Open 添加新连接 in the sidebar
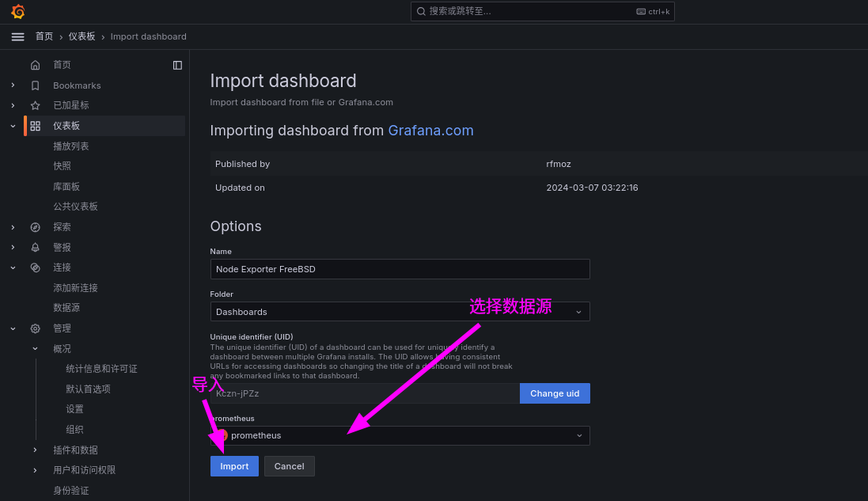 pos(75,288)
